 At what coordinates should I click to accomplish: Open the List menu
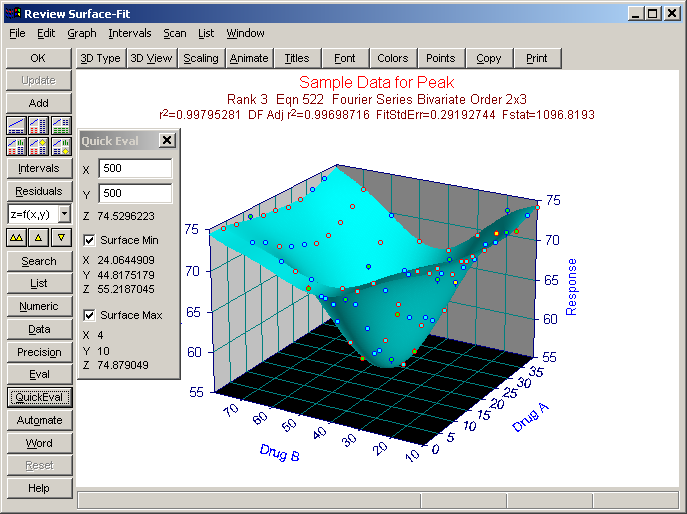(205, 33)
